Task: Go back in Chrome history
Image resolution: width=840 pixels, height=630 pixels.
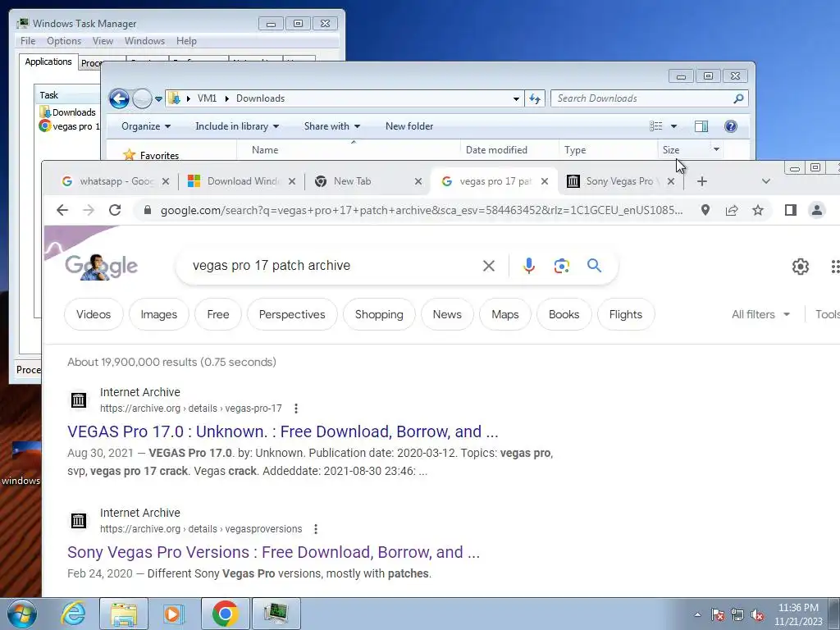Action: [62, 210]
